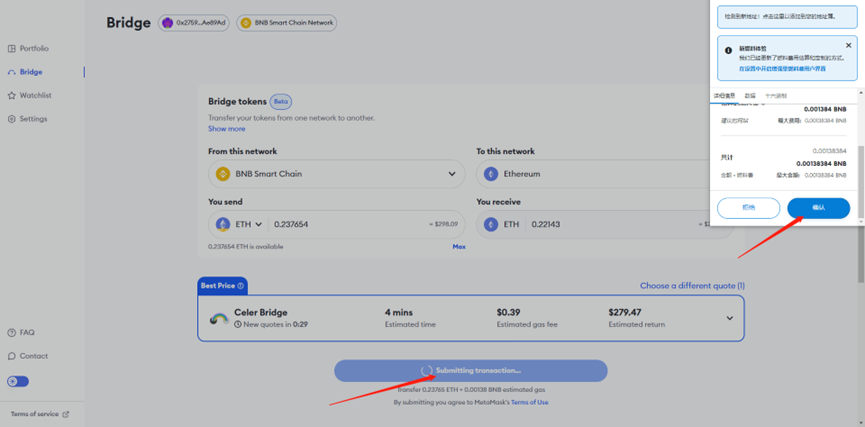
Task: Click the New quotes clock icon
Action: click(238, 324)
